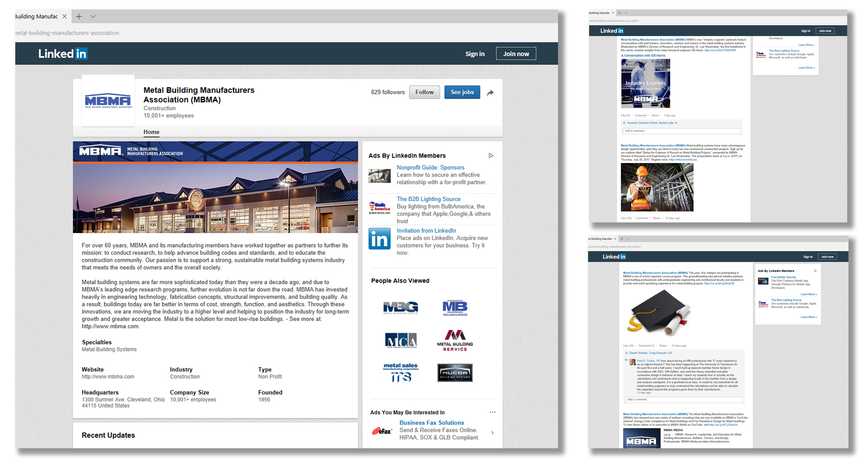Click Comment on the 10 days ago post
Screen dimensions: 868x468
tap(642, 218)
